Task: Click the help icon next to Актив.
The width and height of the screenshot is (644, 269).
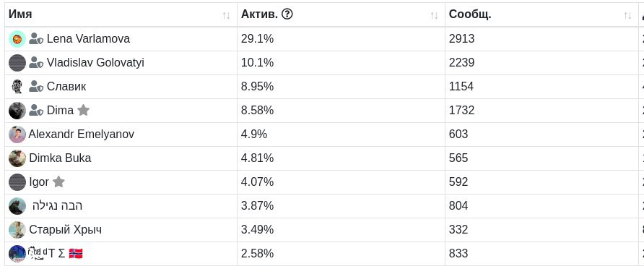Action: click(287, 14)
